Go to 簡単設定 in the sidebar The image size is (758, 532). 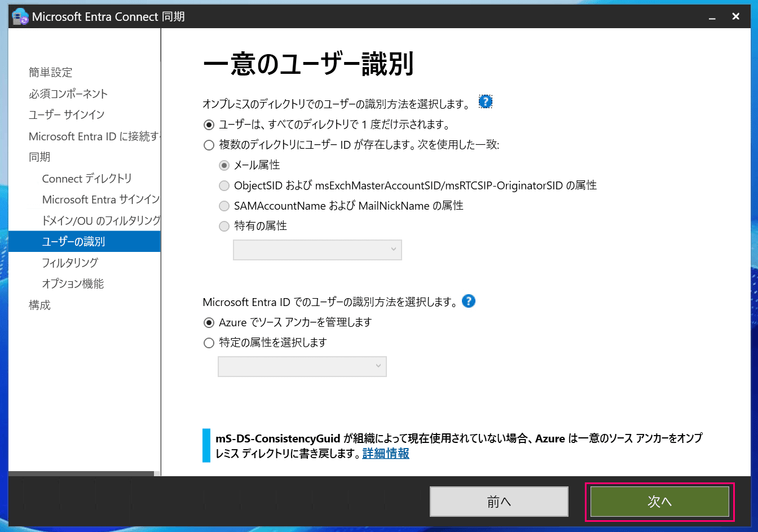(51, 72)
